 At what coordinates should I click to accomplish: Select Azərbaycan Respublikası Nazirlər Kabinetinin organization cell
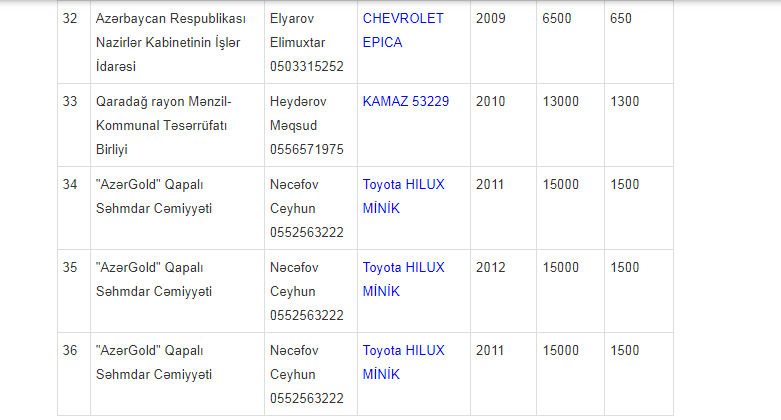(177, 42)
